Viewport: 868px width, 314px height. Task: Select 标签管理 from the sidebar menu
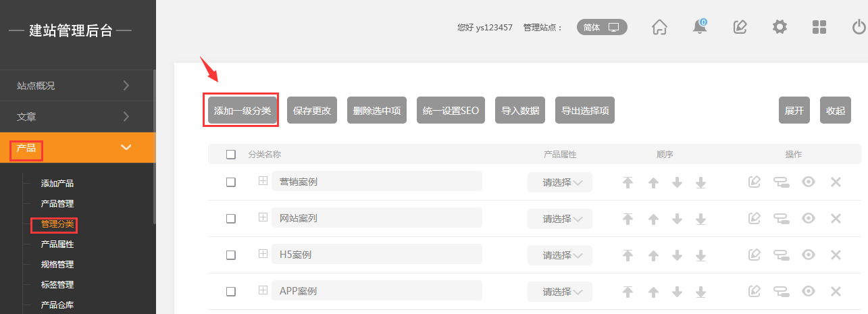[57, 284]
